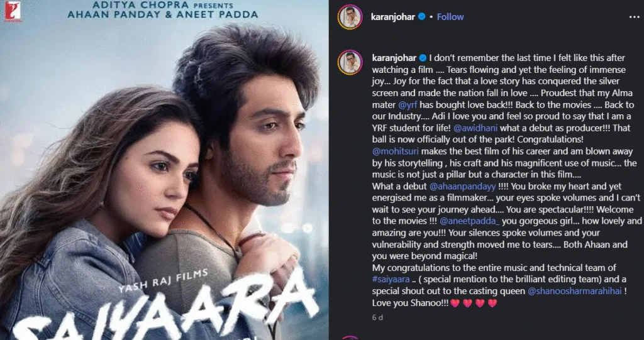Click the 6 d timestamp
644x340 pixels.
[377, 317]
